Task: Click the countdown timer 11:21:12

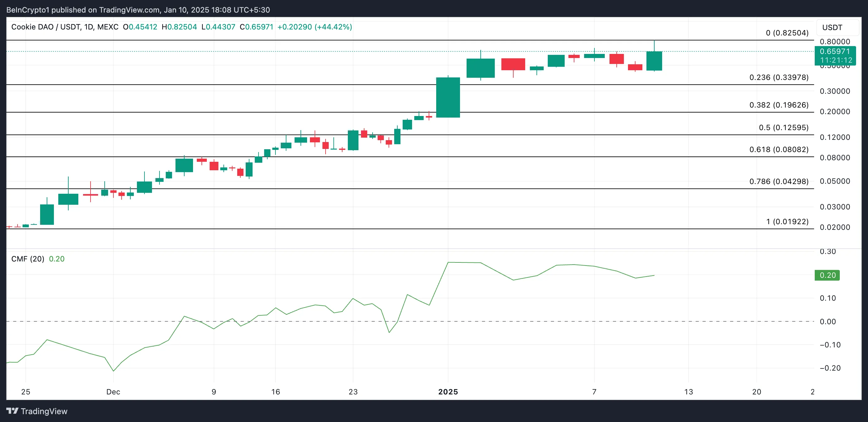Action: [836, 60]
